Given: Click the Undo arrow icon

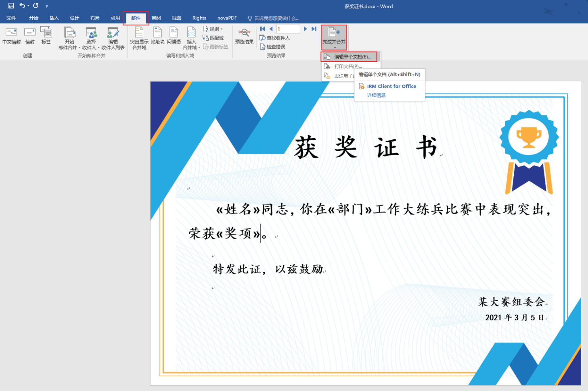Looking at the screenshot, I should pyautogui.click(x=22, y=6).
